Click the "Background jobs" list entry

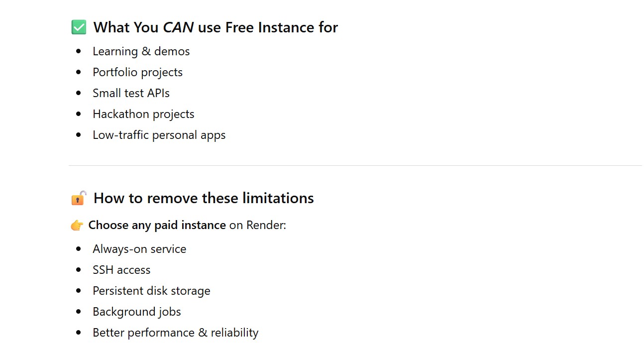pyautogui.click(x=137, y=312)
